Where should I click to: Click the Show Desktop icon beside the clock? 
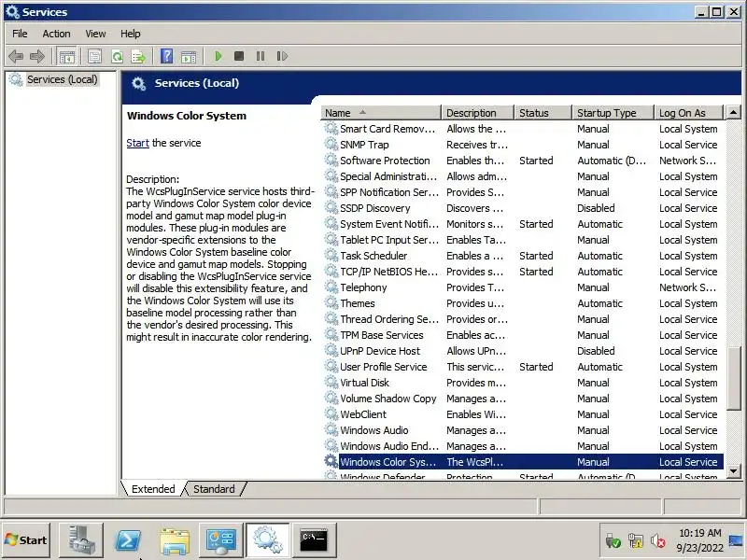coord(736,540)
